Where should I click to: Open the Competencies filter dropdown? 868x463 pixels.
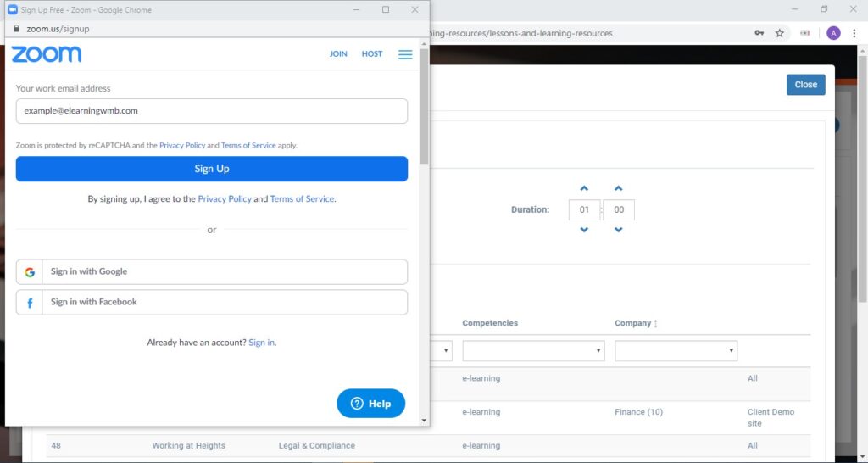click(534, 350)
